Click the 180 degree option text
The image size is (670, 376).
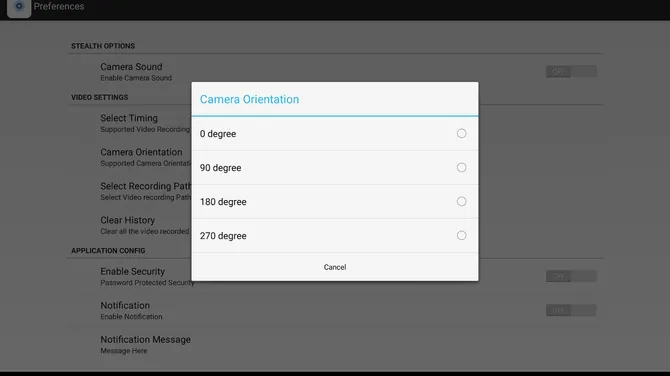(x=223, y=202)
